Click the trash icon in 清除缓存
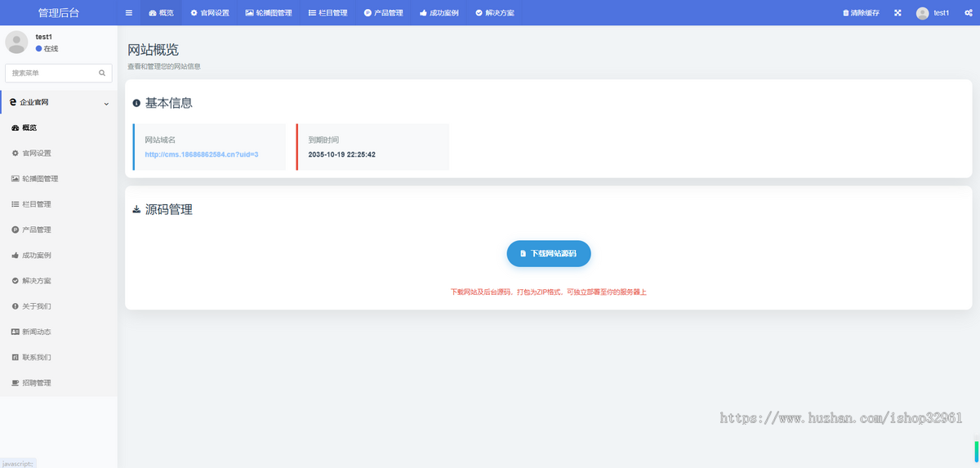Image resolution: width=980 pixels, height=468 pixels. 846,13
